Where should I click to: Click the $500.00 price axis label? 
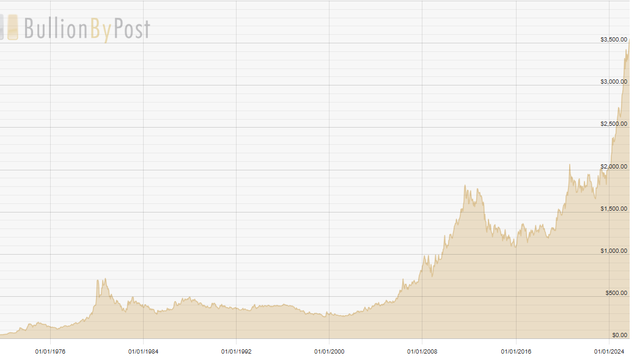coord(616,293)
